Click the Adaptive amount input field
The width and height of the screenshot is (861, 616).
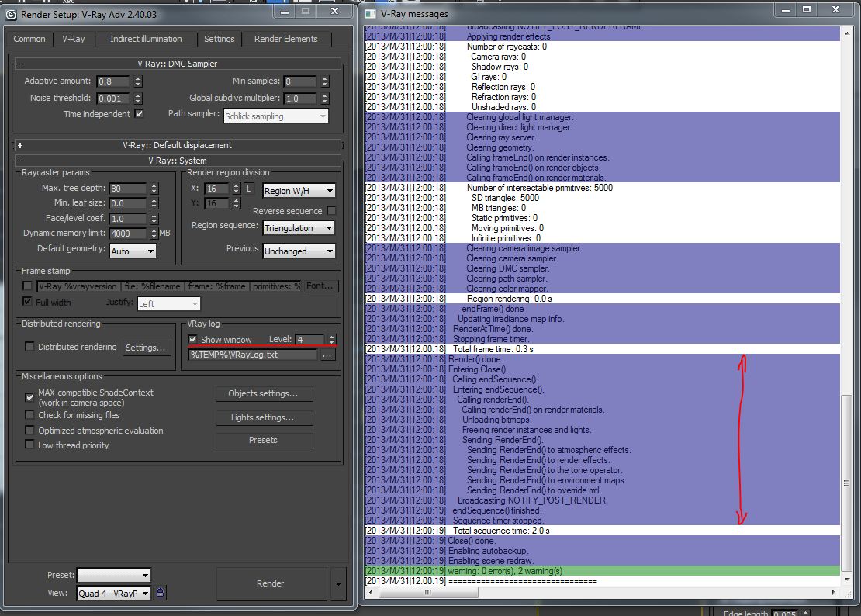tap(113, 81)
